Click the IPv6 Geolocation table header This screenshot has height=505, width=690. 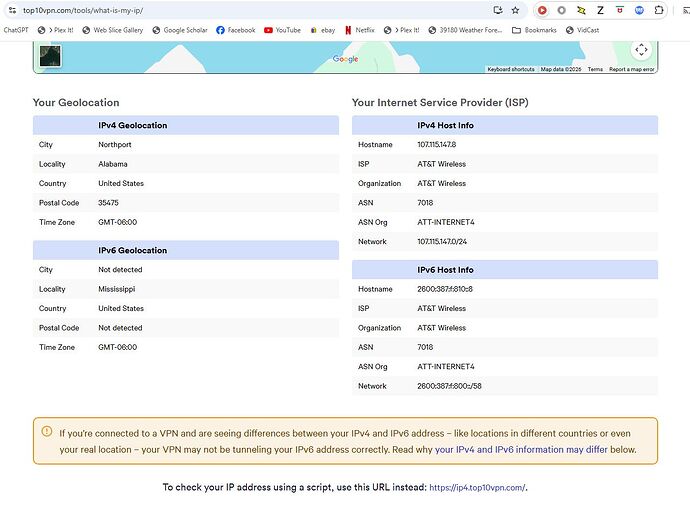(186, 250)
